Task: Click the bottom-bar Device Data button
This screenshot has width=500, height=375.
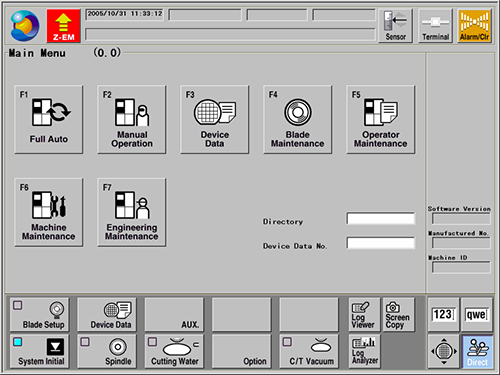Action: [x=107, y=315]
